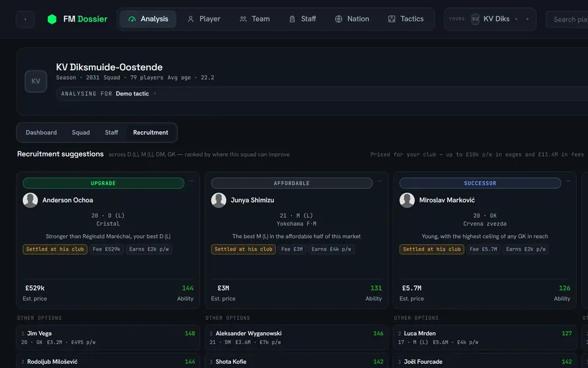Open the Staff section in top navigation
The width and height of the screenshot is (588, 368).
click(x=303, y=19)
